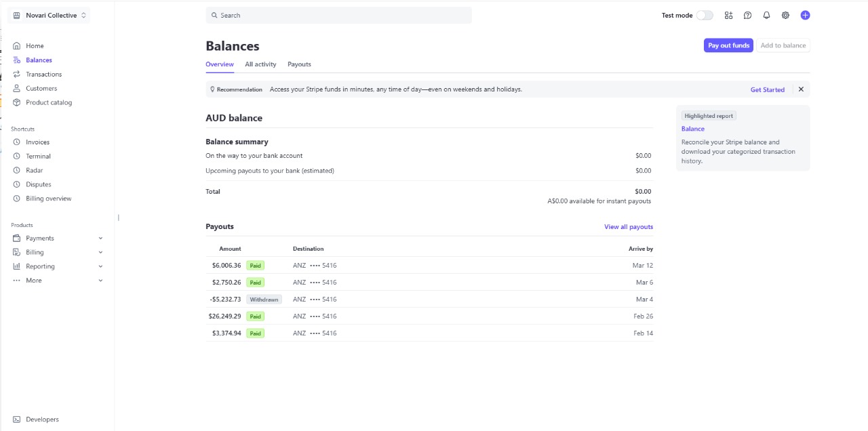Screen dimensions: 868x431
Task: Open Radar from the shortcuts sidebar
Action: click(34, 170)
